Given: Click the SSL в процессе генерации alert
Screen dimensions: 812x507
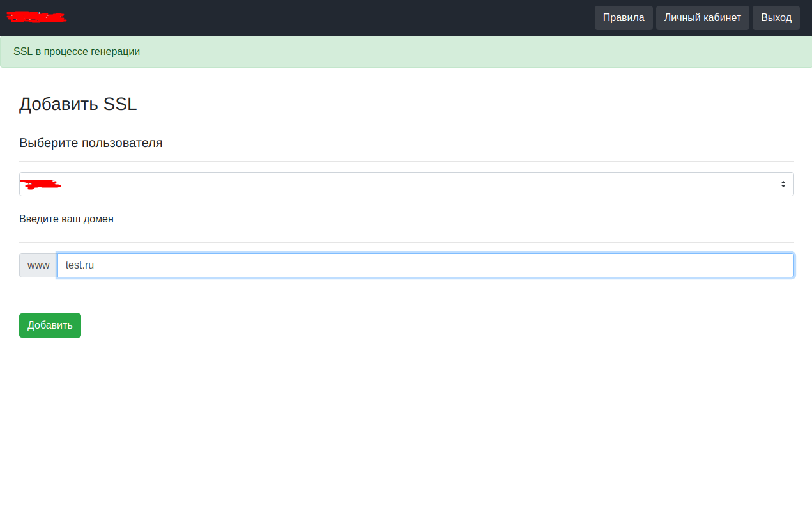Looking at the screenshot, I should click(x=77, y=52).
